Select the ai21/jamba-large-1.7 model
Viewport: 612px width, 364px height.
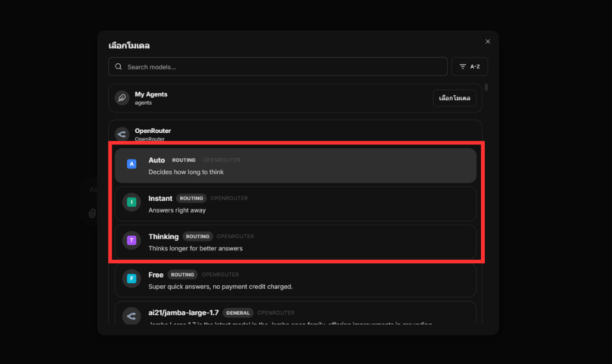tap(295, 313)
